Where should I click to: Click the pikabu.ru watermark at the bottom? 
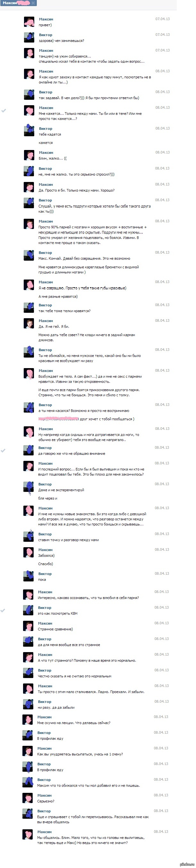pos(186,864)
